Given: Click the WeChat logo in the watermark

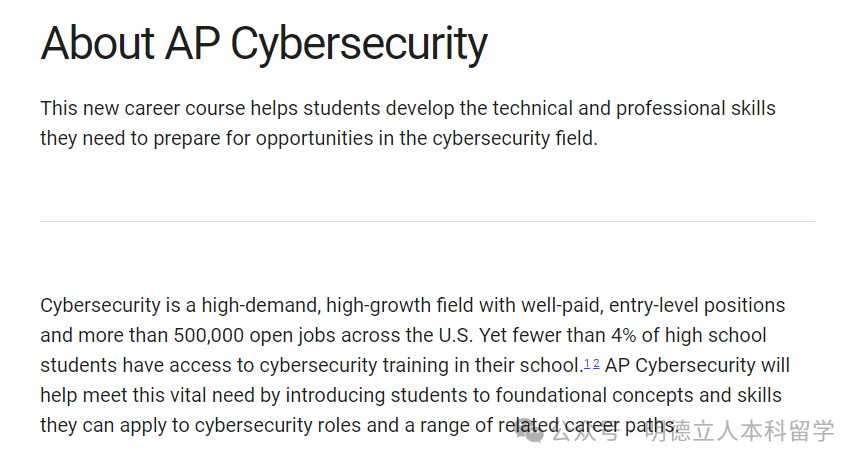Looking at the screenshot, I should (536, 433).
